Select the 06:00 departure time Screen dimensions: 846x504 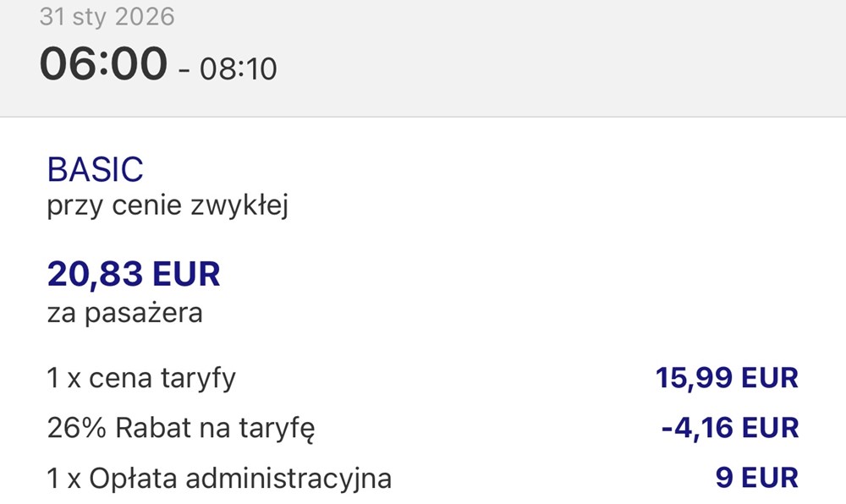[102, 64]
